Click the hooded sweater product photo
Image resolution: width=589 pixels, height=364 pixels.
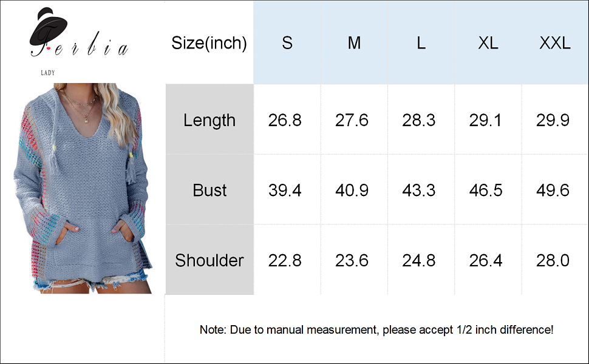pyautogui.click(x=83, y=188)
